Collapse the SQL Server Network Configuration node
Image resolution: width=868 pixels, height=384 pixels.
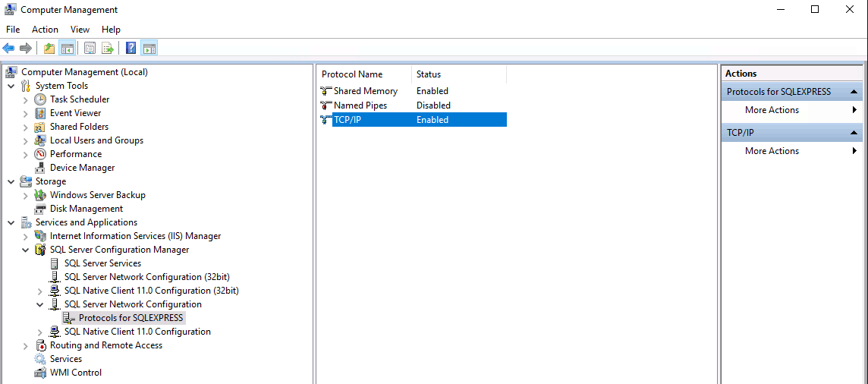point(40,304)
